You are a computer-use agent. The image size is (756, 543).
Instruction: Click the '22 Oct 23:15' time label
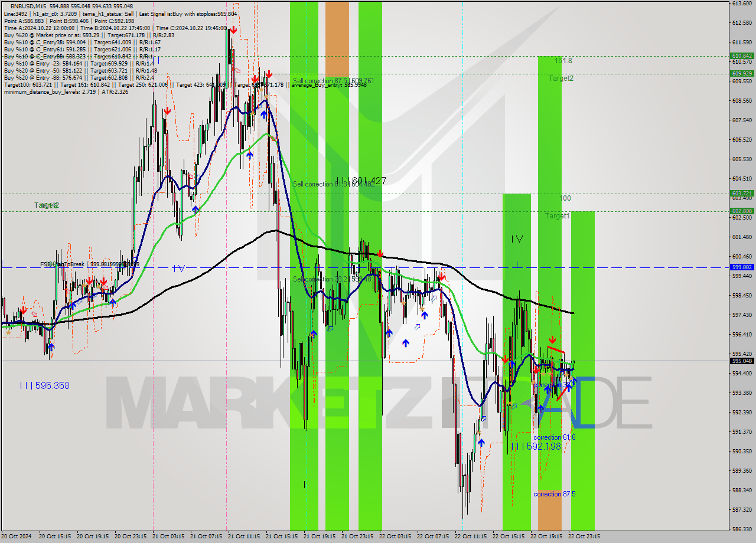[584, 537]
